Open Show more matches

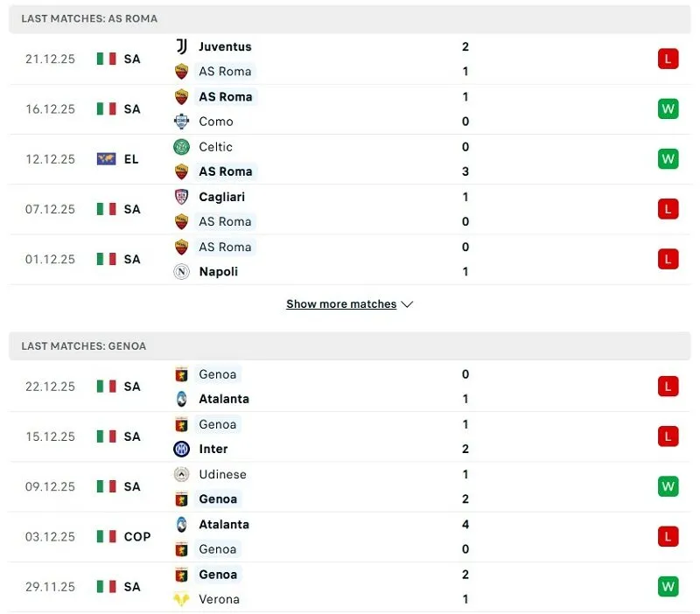[x=340, y=304]
